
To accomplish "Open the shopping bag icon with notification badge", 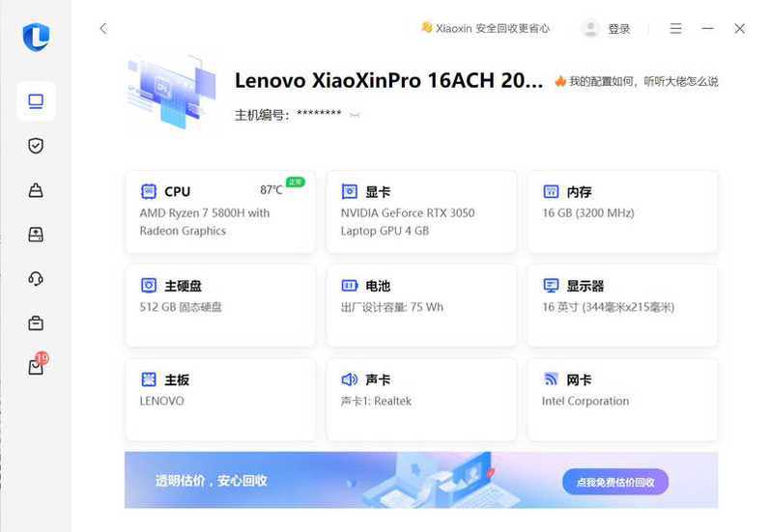I will [x=38, y=365].
